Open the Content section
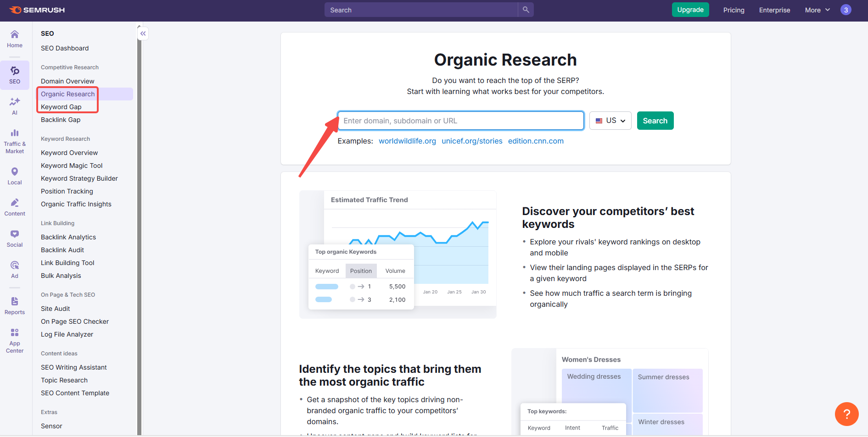This screenshot has height=437, width=868. point(14,206)
